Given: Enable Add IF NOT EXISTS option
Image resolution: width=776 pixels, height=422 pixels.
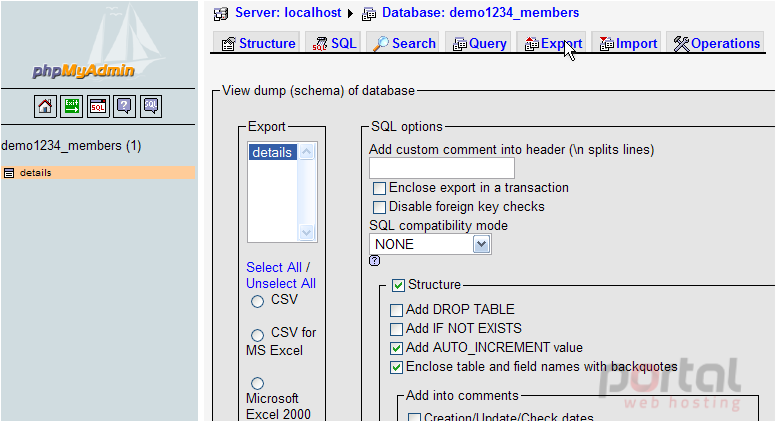Looking at the screenshot, I should click(x=396, y=329).
